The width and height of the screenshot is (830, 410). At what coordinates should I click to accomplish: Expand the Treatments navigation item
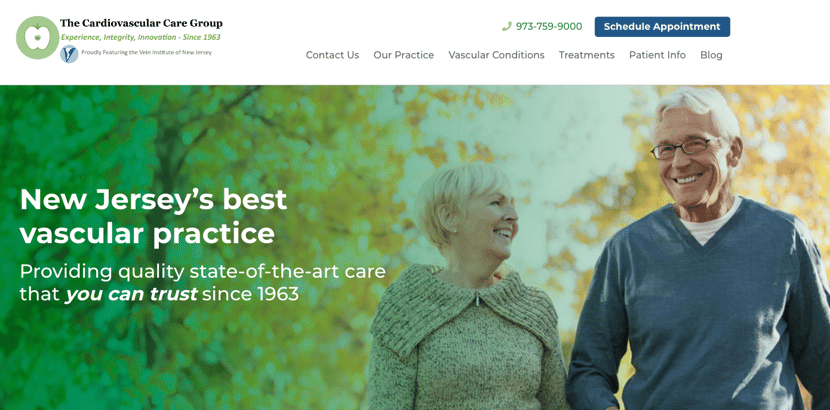coord(587,55)
